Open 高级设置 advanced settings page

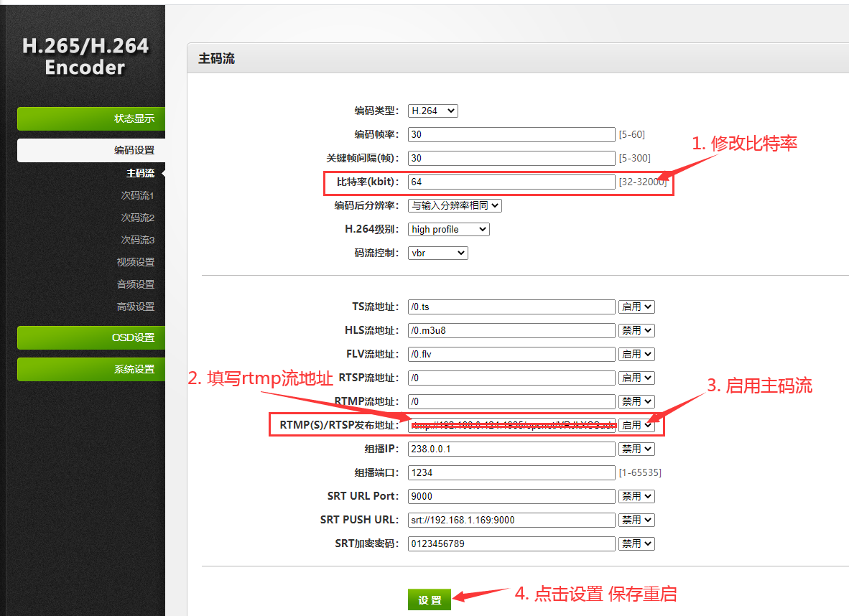point(136,307)
